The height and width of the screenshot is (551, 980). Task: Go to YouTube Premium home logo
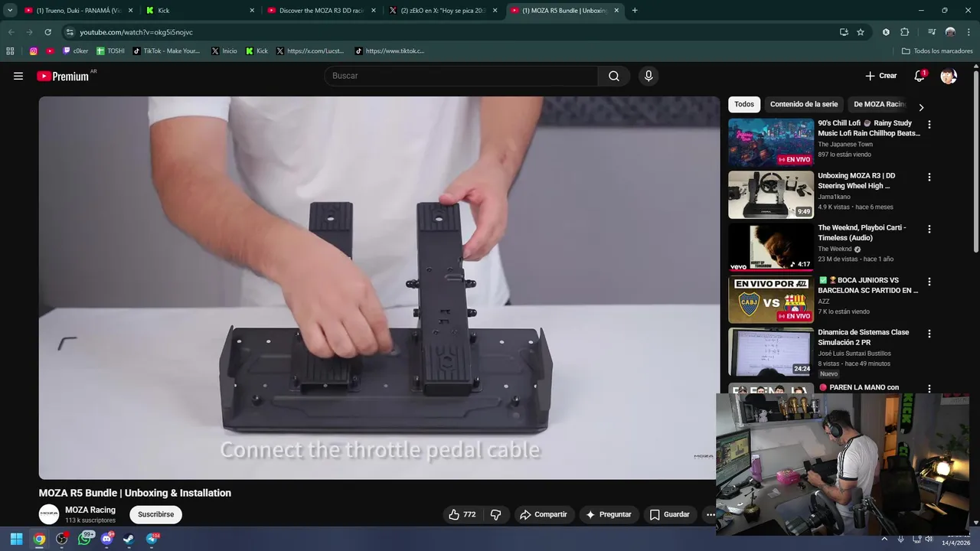64,76
